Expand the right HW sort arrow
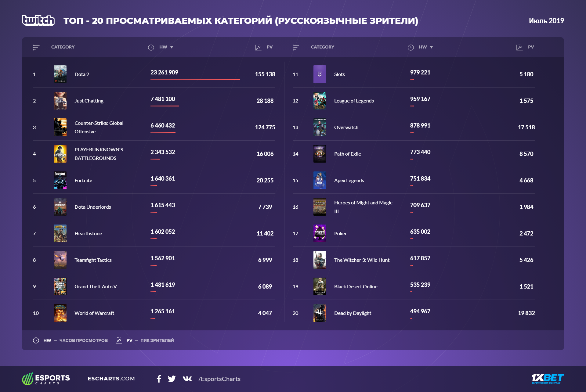The width and height of the screenshot is (586, 392). [x=431, y=47]
